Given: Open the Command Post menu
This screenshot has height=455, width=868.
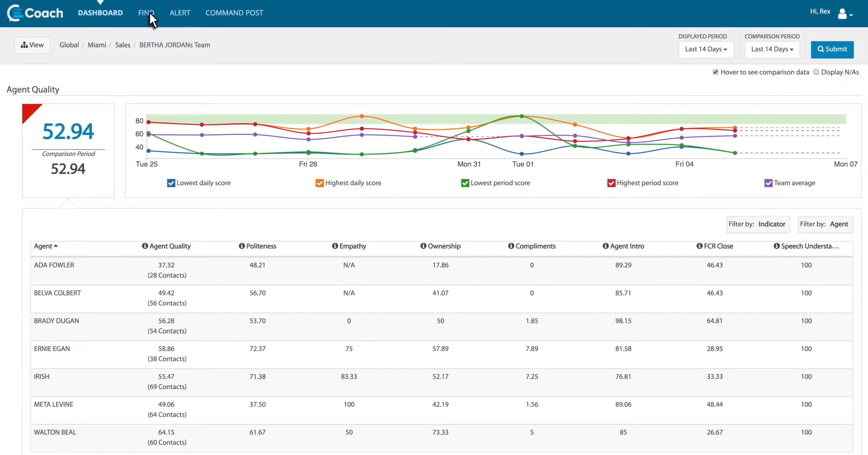Looking at the screenshot, I should point(234,13).
